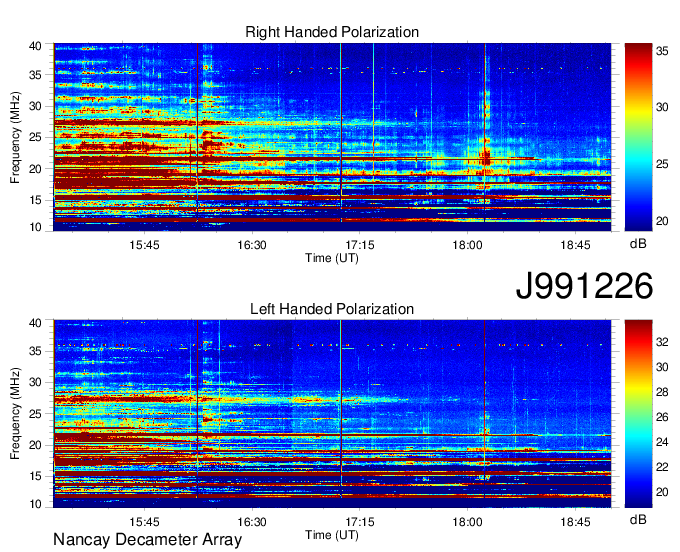Image resolution: width=680 pixels, height=552 pixels.
Task: Click the 18:45 tick under the Left Handed plot
Action: coord(575,522)
